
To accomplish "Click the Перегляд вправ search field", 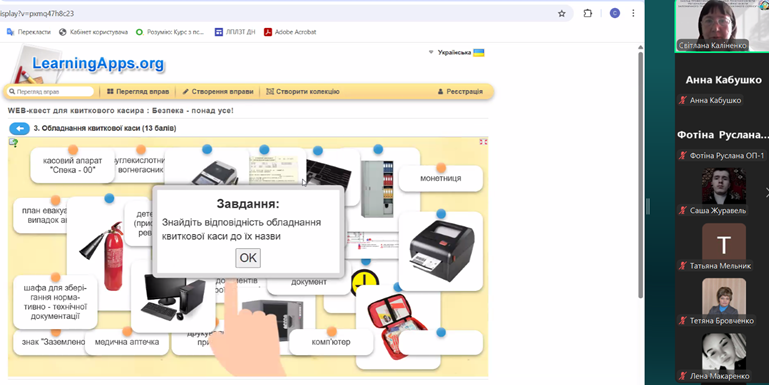I will pyautogui.click(x=51, y=92).
